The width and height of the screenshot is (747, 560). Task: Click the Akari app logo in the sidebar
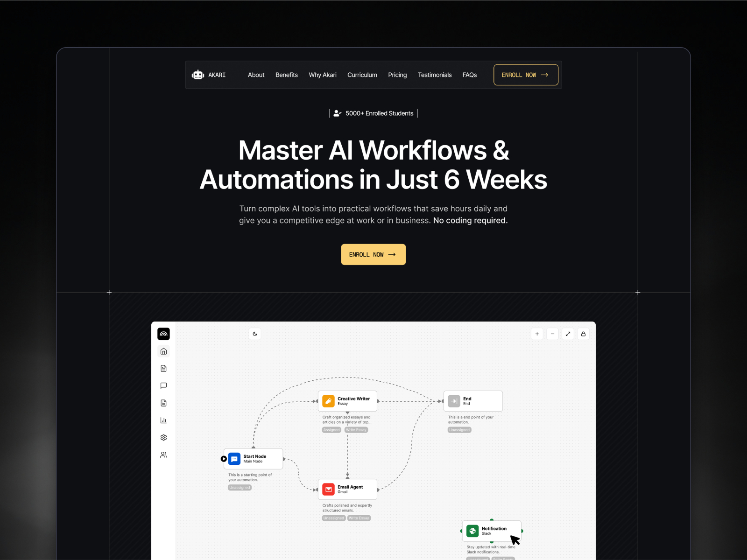163,334
